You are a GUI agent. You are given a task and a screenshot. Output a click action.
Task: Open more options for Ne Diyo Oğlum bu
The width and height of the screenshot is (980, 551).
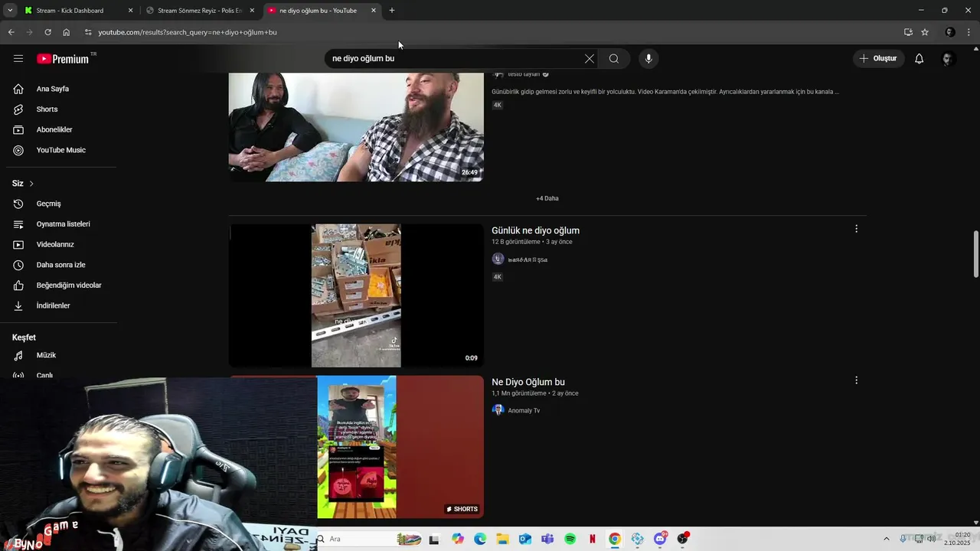pos(856,380)
